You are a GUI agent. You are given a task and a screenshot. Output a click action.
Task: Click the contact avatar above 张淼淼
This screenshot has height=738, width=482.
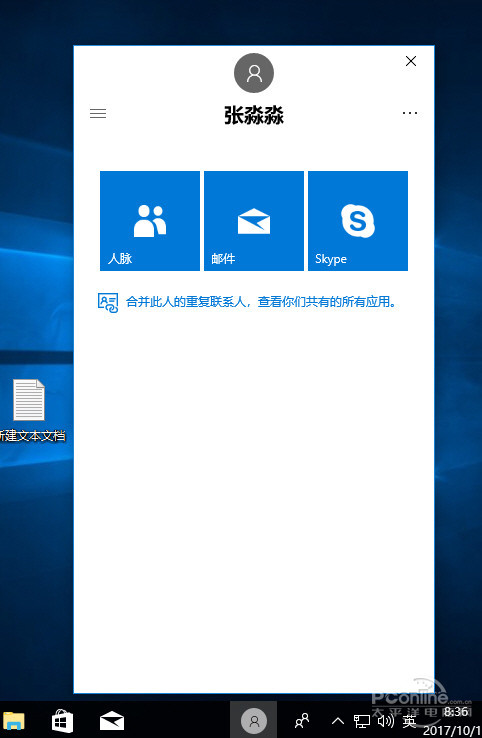[254, 73]
